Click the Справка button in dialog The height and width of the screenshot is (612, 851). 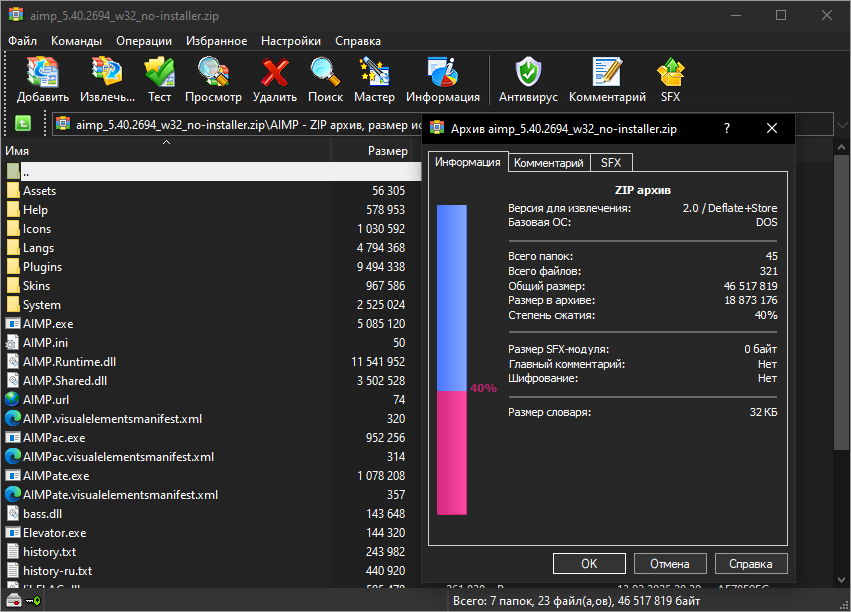click(x=751, y=564)
